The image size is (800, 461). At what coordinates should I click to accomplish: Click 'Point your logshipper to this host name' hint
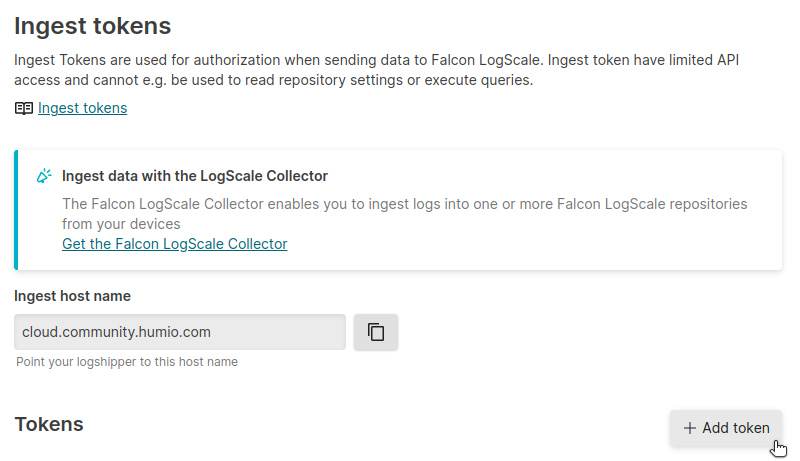[127, 362]
